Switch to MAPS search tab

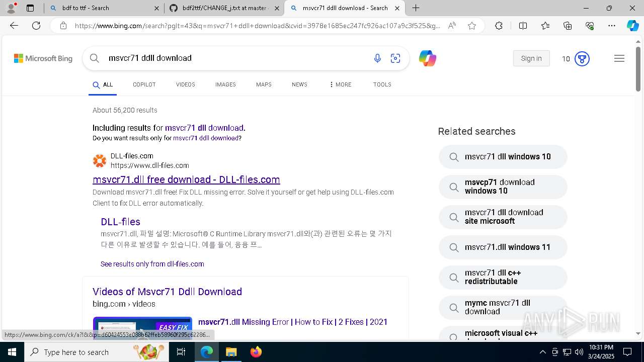264,84
